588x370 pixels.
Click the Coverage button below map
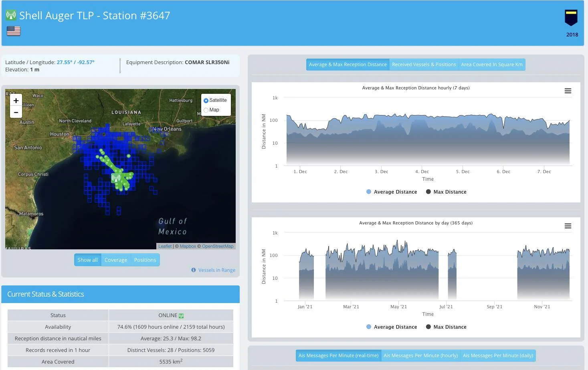click(116, 260)
